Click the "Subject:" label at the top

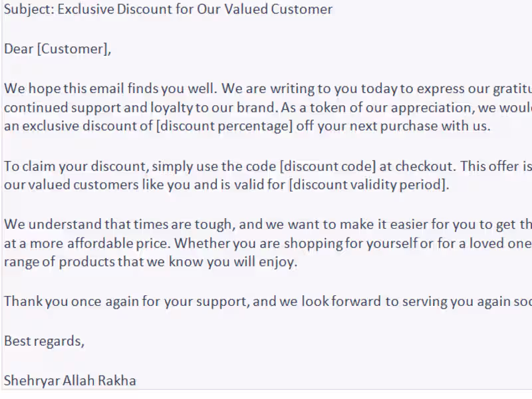pos(28,10)
